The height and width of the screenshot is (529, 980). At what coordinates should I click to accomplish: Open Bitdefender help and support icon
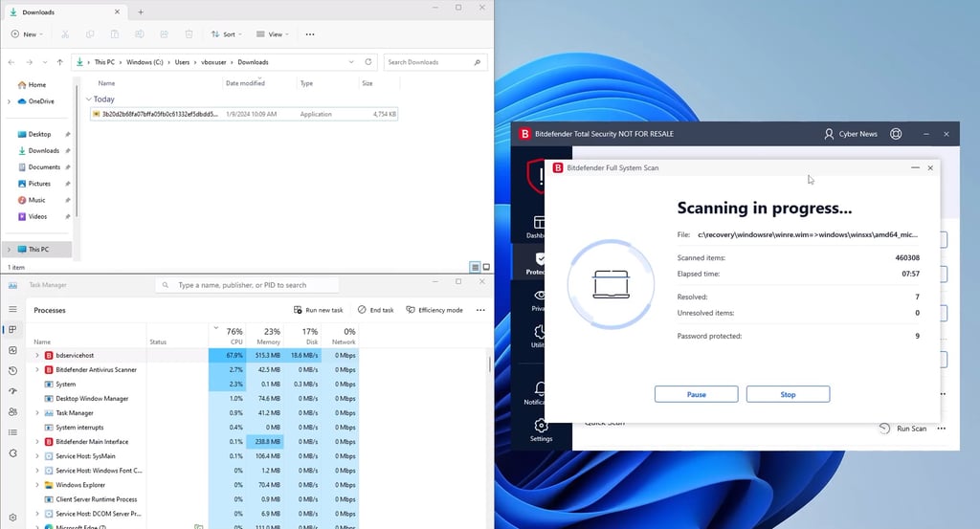click(896, 134)
